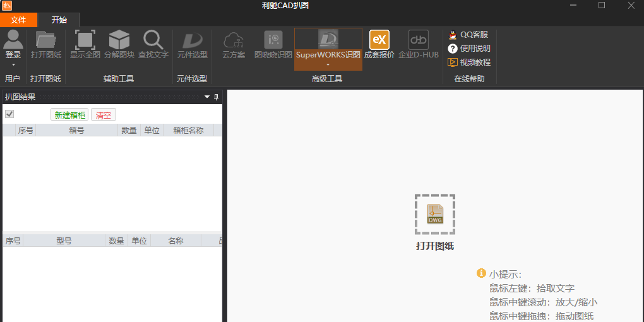This screenshot has height=322, width=644.
Task: Click the 箱柜名称 column header
Action: (189, 131)
